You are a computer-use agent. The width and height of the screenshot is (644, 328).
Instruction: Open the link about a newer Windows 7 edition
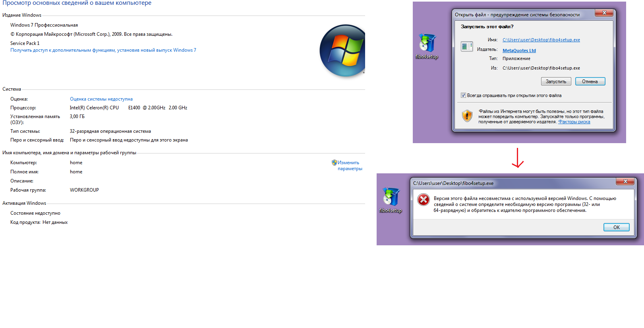(x=103, y=50)
